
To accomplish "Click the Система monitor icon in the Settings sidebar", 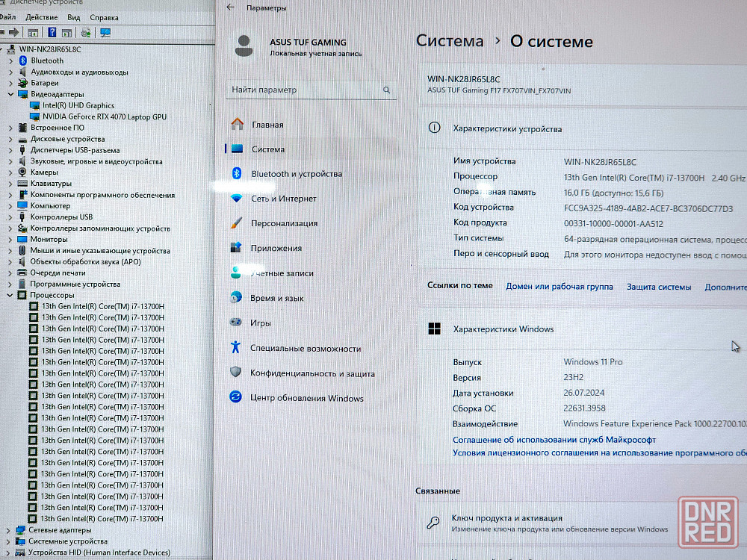I will (x=237, y=149).
